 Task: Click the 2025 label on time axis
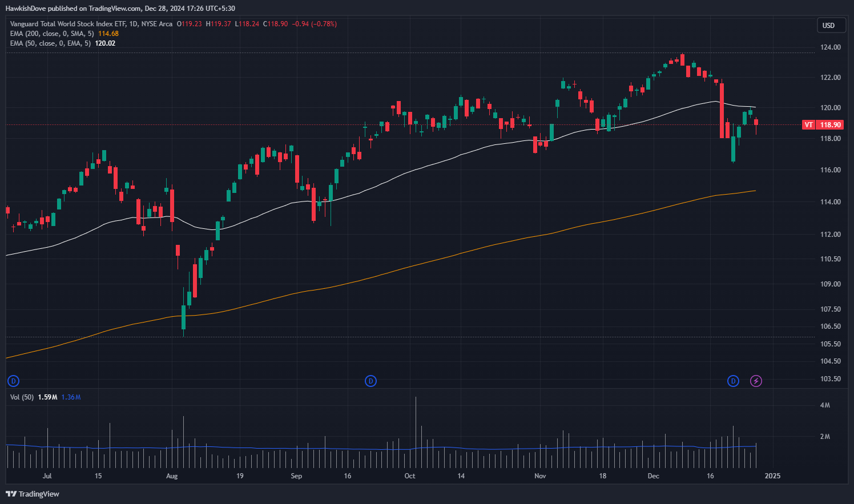[772, 475]
